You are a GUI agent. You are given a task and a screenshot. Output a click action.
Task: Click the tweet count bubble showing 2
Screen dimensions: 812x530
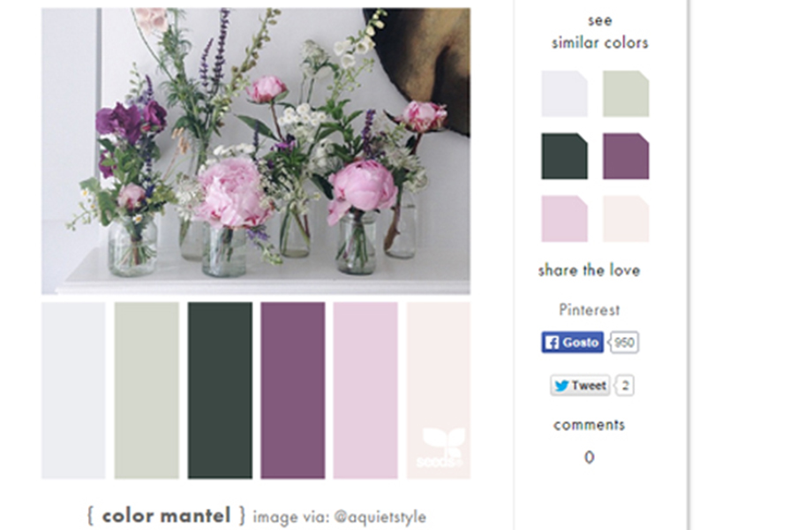pyautogui.click(x=625, y=385)
